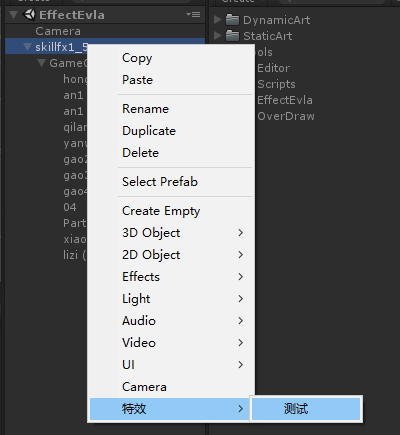Click the DynamicArt folder icon
Image resolution: width=400 pixels, height=435 pixels.
(x=232, y=20)
